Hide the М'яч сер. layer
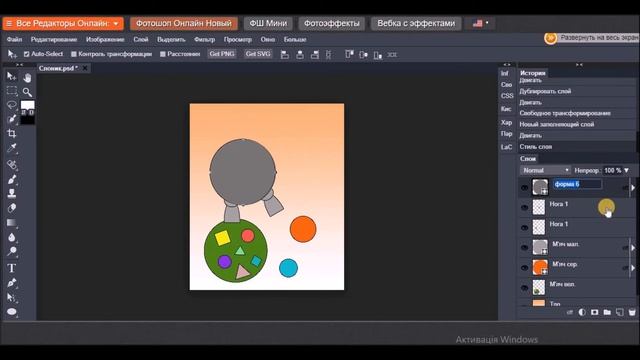Viewport: 640px width, 360px height. 524,268
